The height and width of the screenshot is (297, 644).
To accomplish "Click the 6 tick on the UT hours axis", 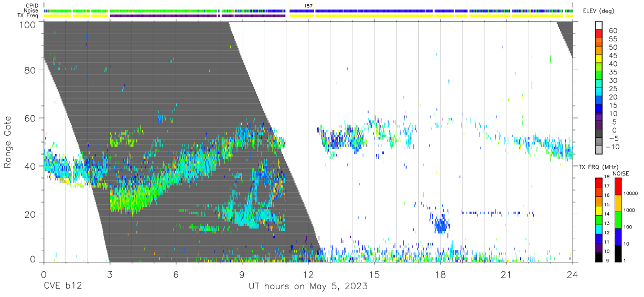I will point(176,274).
